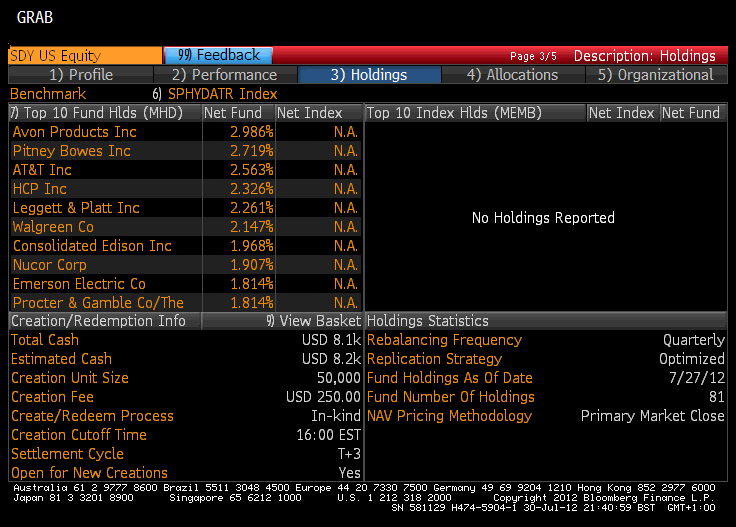Screen dimensions: 736x527
Task: Select the Emerson Electric Co holding
Action: 79,284
